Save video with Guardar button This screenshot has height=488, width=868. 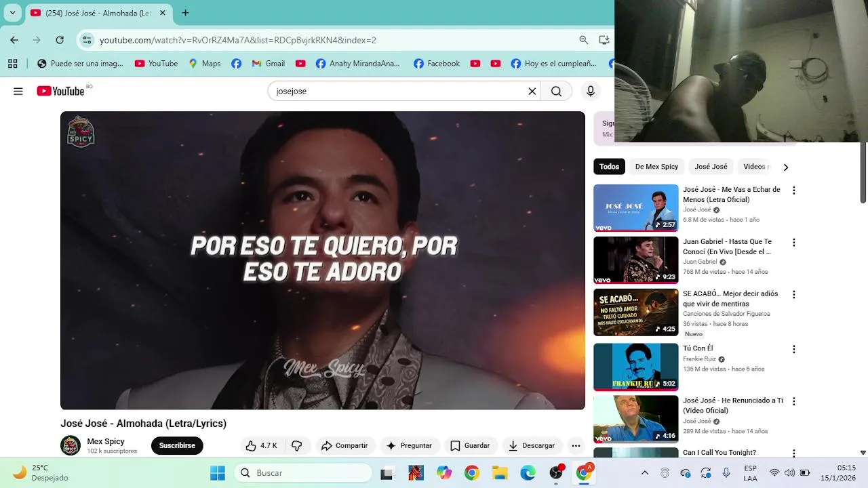[x=470, y=445]
